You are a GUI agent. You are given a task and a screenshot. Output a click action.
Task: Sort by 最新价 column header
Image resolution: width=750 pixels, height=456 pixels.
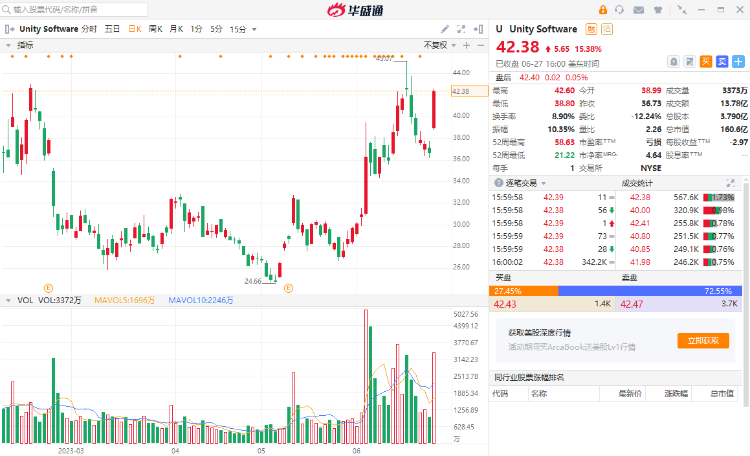630,393
